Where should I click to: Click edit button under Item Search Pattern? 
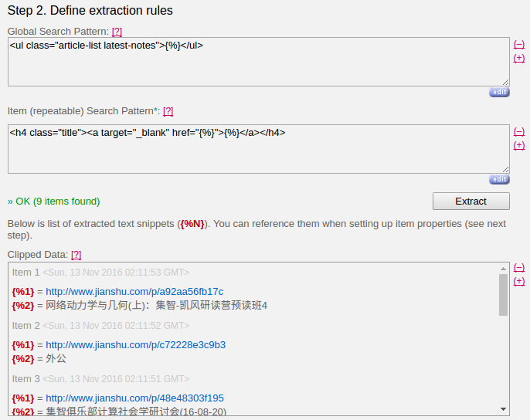coord(499,179)
